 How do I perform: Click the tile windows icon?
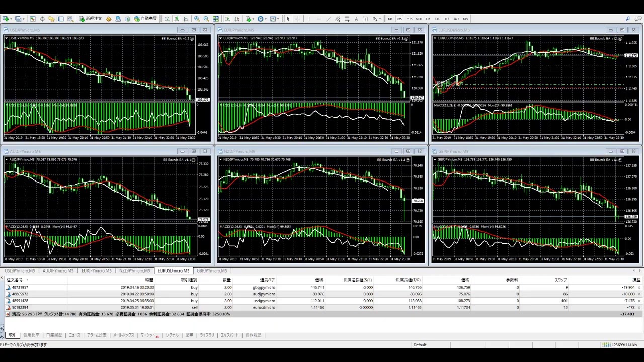pyautogui.click(x=216, y=19)
